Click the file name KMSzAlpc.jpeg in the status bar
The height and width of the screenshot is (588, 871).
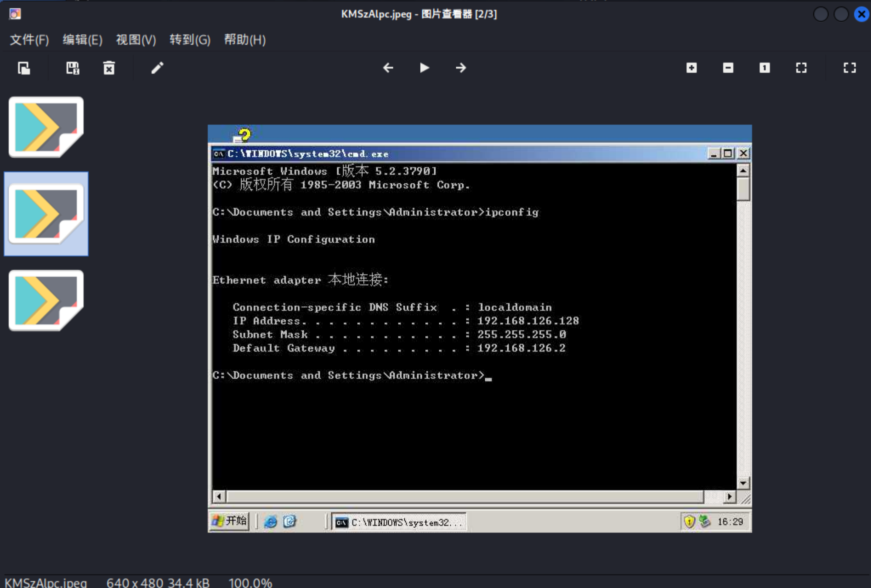(x=46, y=582)
